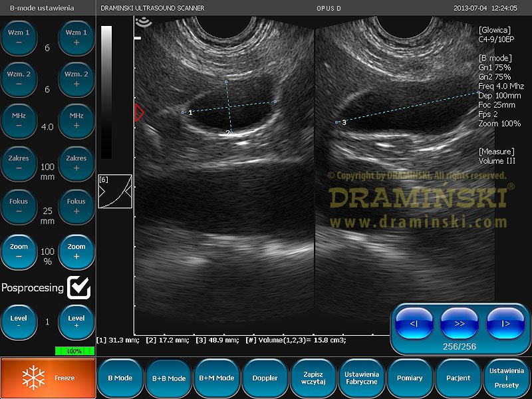This screenshot has width=532, height=399.
Task: Click the [2] 17.2 mm measurement
Action: (x=168, y=340)
